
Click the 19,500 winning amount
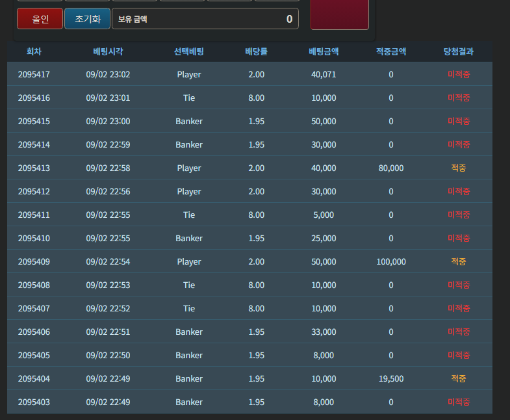391,379
